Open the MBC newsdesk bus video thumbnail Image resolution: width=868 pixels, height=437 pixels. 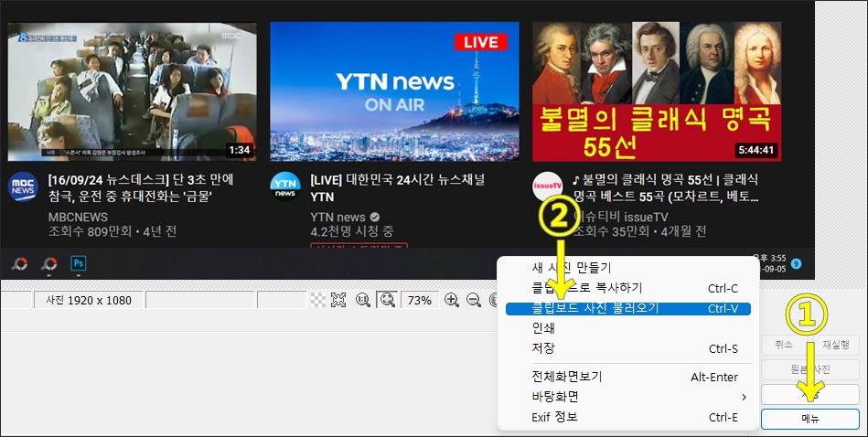[x=133, y=91]
